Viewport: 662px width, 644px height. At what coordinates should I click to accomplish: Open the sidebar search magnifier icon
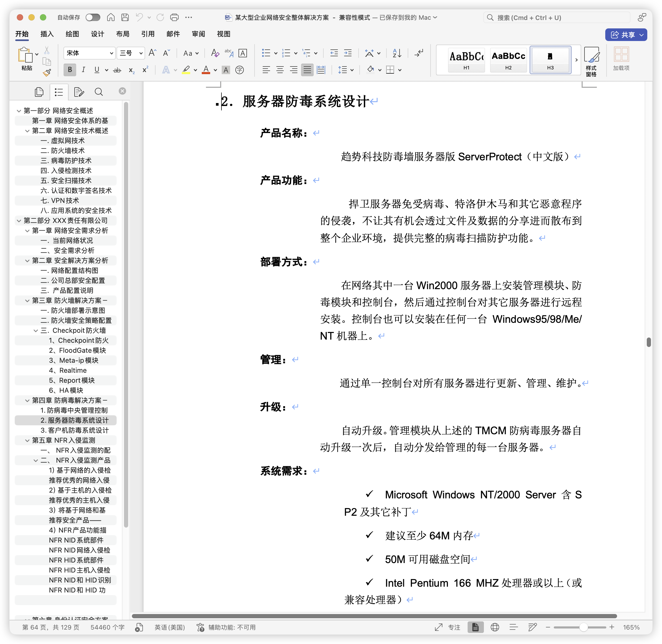click(99, 92)
